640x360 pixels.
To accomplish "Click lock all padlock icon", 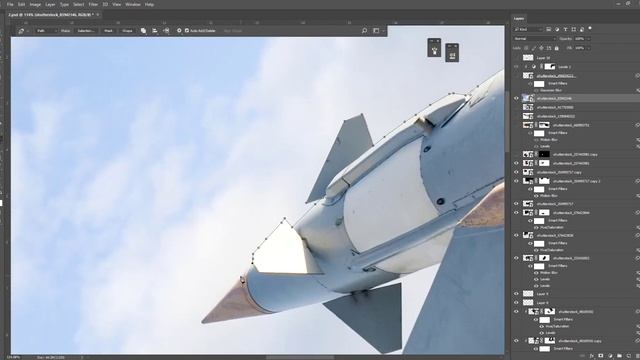I will pos(556,48).
